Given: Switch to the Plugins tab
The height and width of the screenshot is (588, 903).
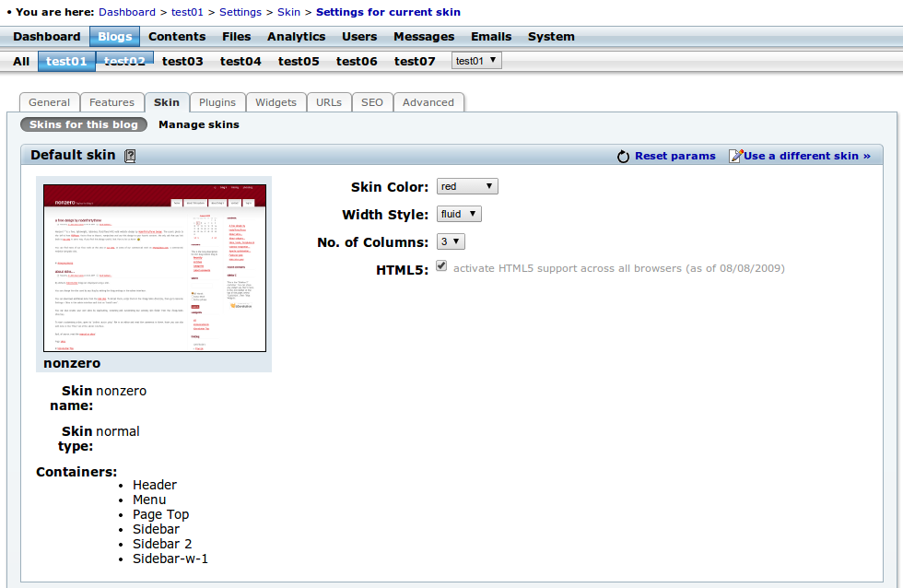Looking at the screenshot, I should coord(217,102).
